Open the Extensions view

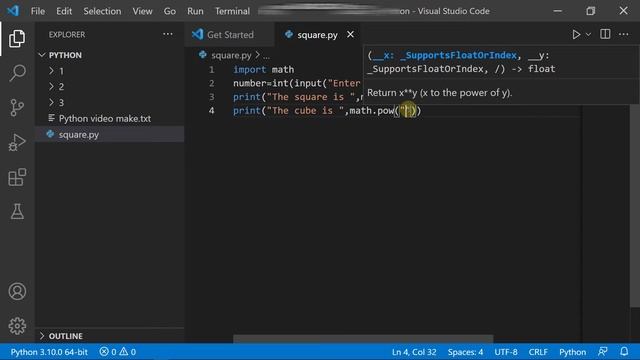[17, 177]
